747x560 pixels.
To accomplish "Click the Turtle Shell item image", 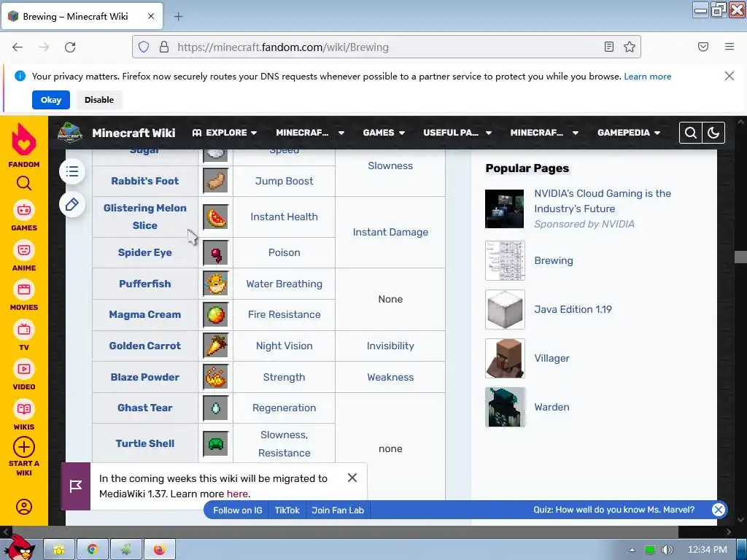I will pos(216,444).
